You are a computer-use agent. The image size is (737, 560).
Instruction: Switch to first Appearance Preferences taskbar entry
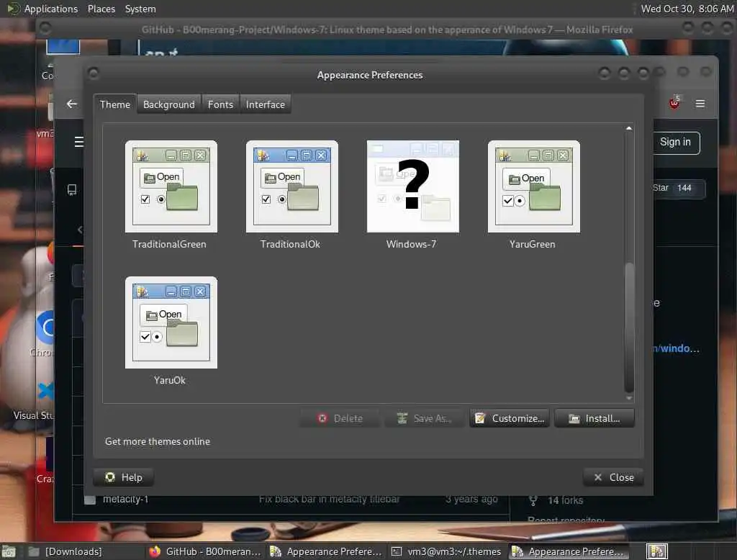(x=326, y=551)
